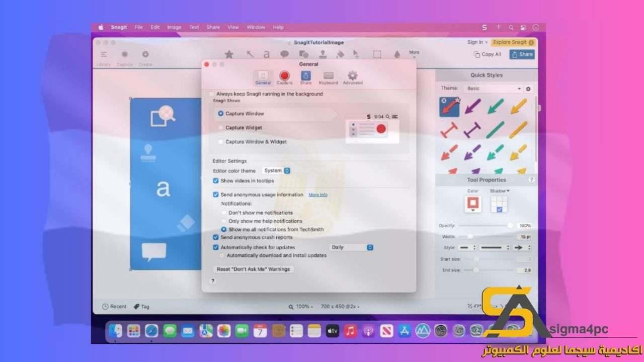Screen dimensions: 644x362
Task: Select Show me all notifications from TechSmith
Action: click(x=224, y=229)
